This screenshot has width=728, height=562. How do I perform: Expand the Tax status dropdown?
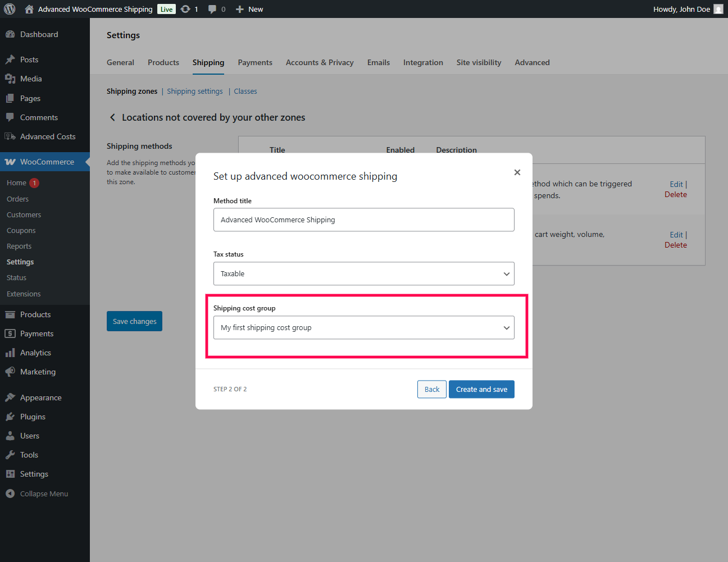[363, 274]
